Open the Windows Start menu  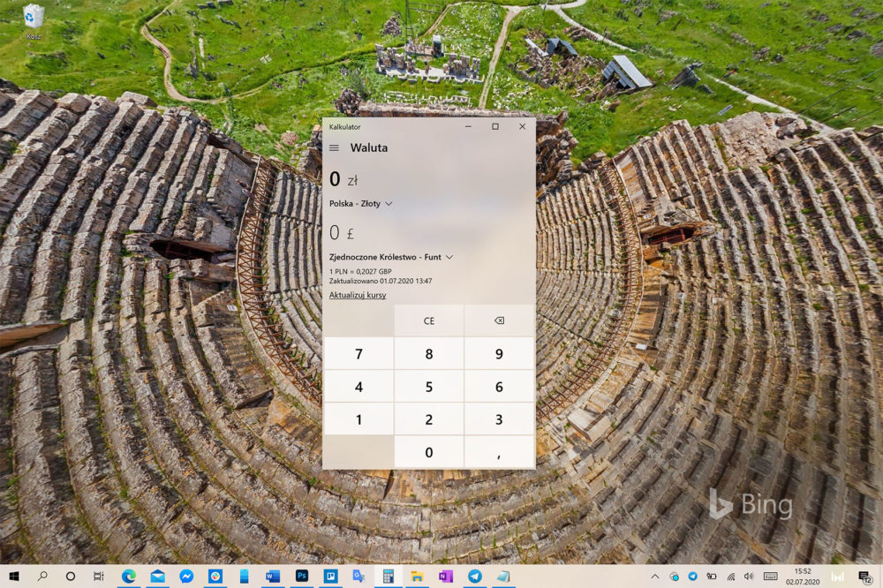click(x=14, y=577)
